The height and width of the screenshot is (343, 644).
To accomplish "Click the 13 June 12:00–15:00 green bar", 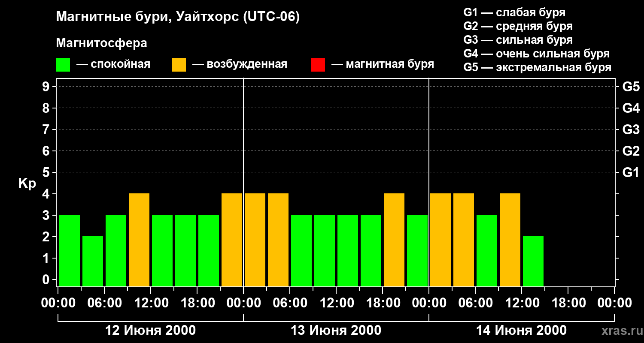I will (x=348, y=250).
